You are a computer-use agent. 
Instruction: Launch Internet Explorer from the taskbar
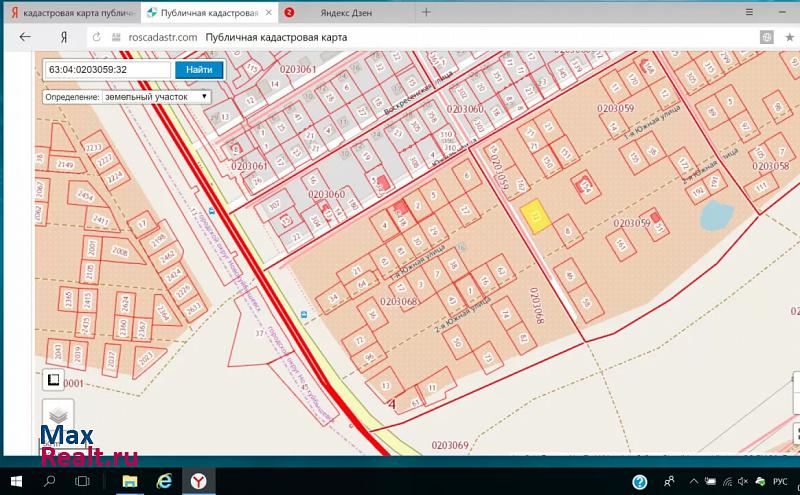click(x=164, y=481)
